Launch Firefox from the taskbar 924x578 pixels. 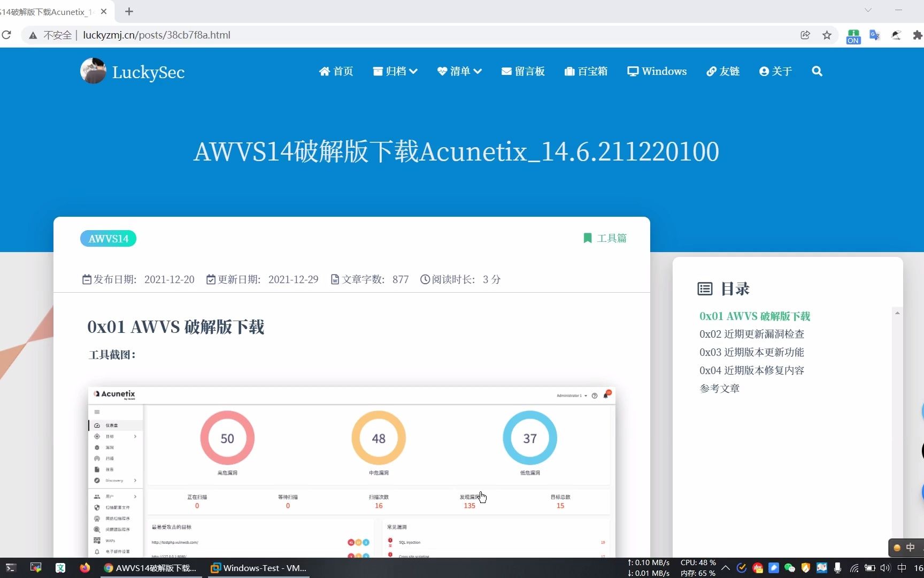click(x=85, y=568)
